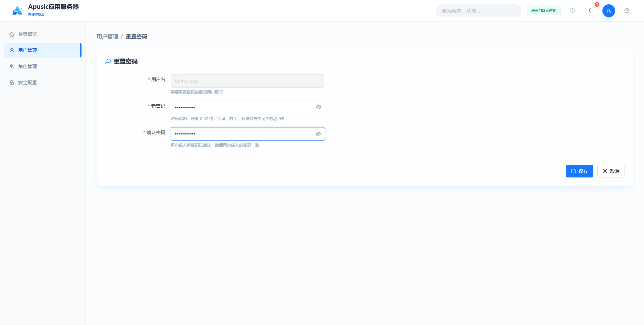
Task: Open the shield security icon in header
Action: 573,11
